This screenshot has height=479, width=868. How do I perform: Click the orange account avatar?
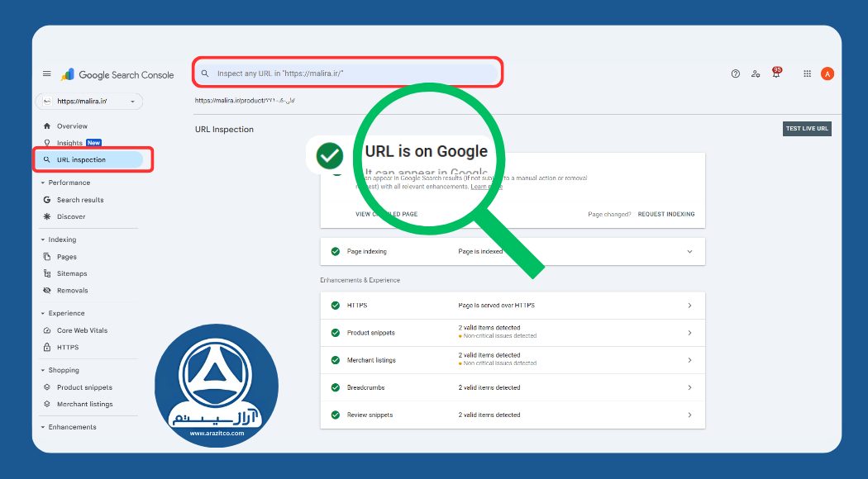827,74
